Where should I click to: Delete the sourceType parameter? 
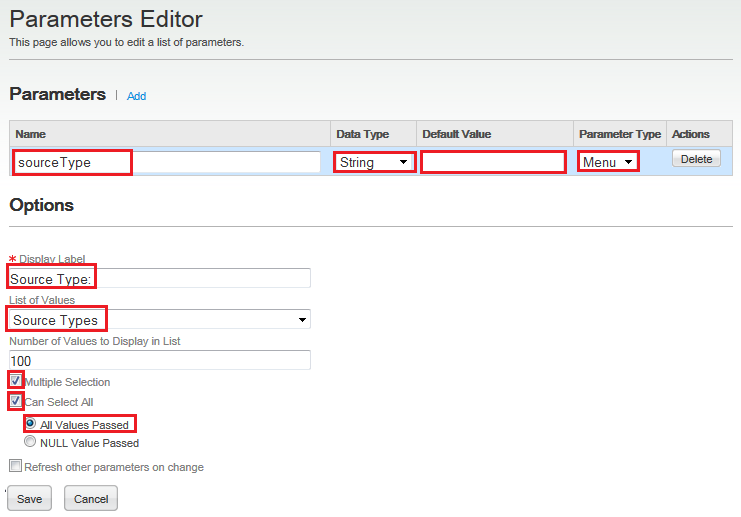(696, 159)
